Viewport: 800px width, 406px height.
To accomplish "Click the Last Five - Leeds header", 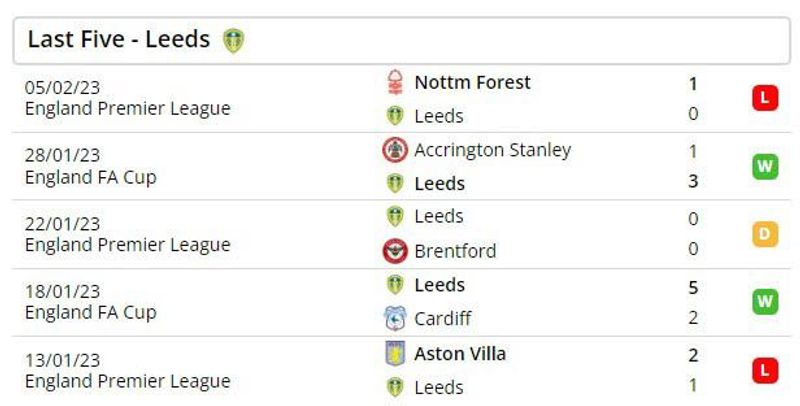I will tap(402, 41).
